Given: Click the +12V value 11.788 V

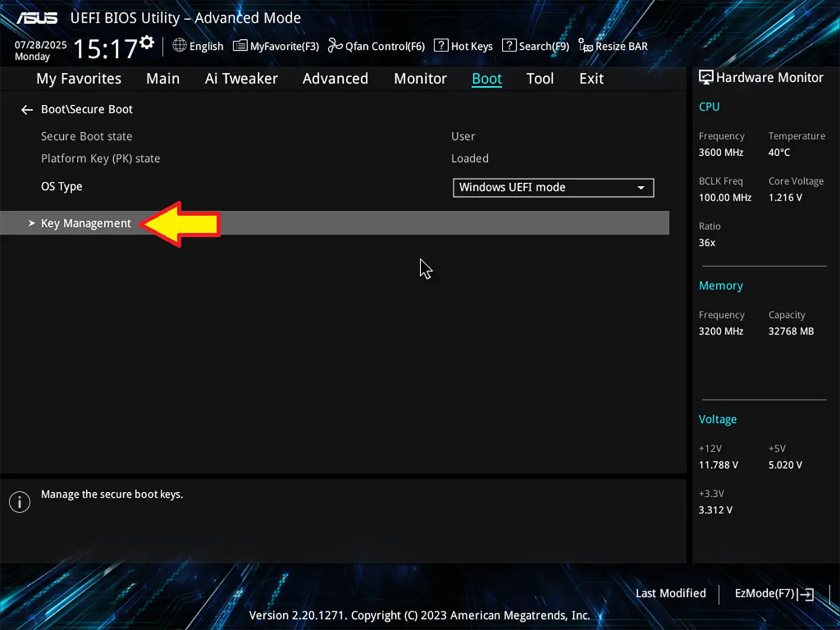Looking at the screenshot, I should pyautogui.click(x=718, y=465).
